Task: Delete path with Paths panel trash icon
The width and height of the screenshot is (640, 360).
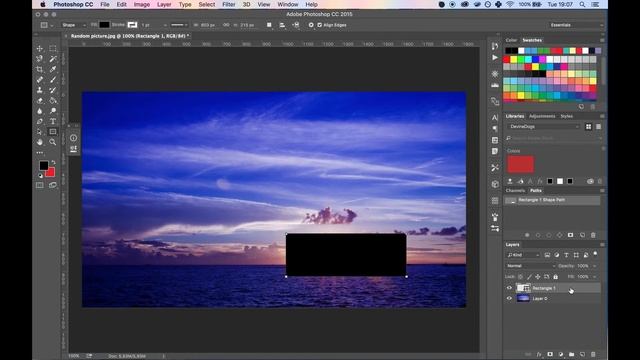Action: (x=593, y=235)
